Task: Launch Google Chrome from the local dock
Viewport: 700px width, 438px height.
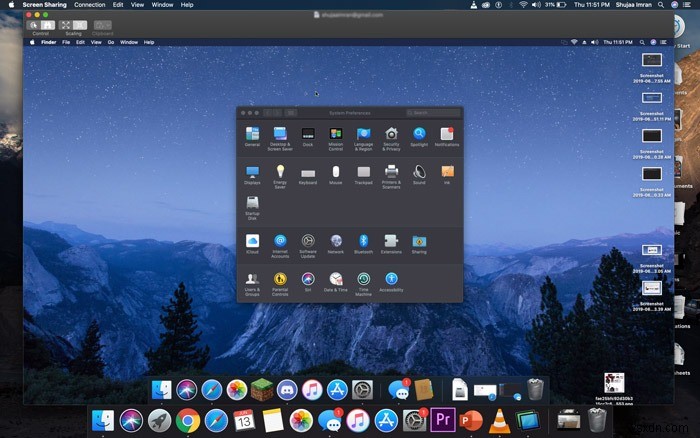Action: point(188,421)
